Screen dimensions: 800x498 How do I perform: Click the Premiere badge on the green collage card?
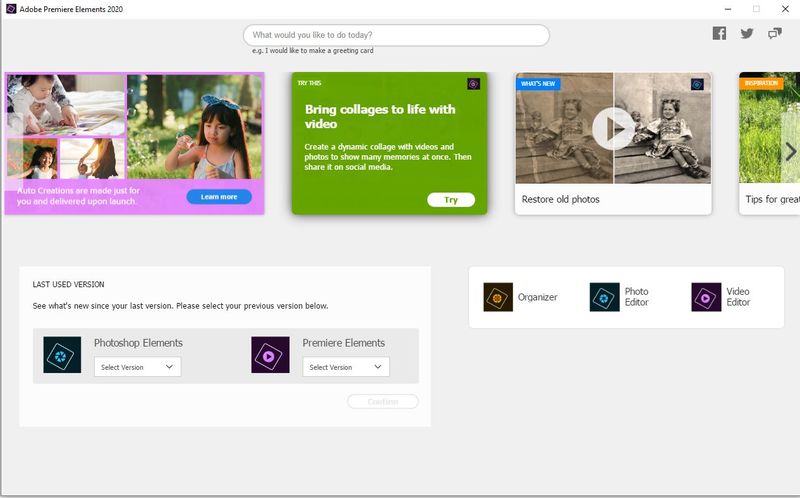pyautogui.click(x=473, y=84)
